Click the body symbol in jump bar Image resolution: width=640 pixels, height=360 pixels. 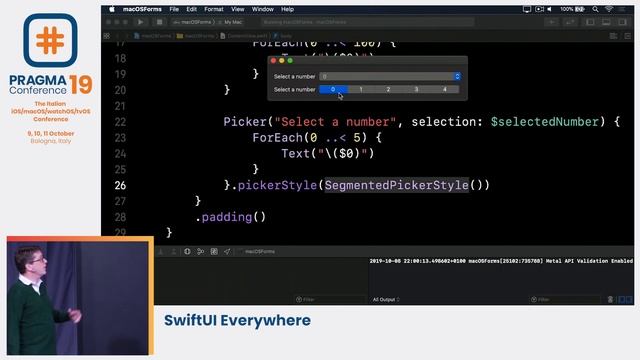point(283,36)
